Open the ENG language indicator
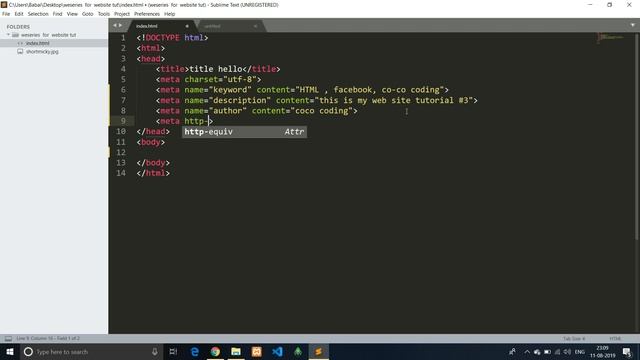Image resolution: width=640 pixels, height=360 pixels. tap(580, 352)
